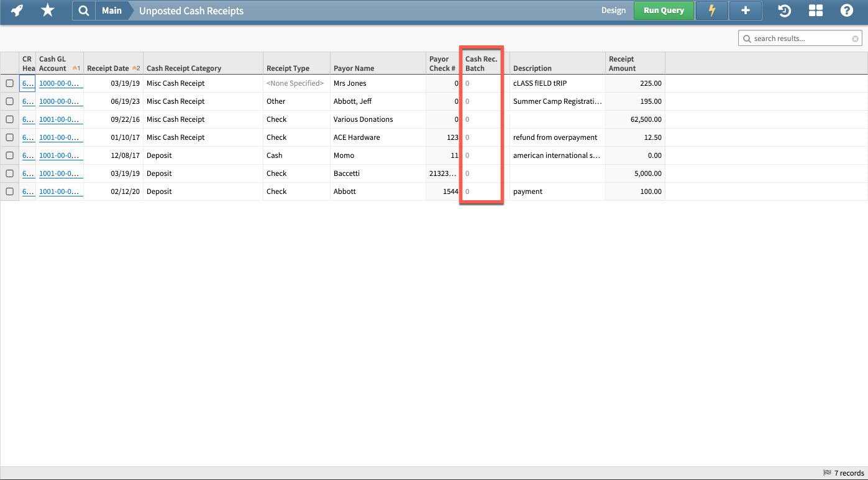This screenshot has height=480, width=868.
Task: Switch to Design mode
Action: tap(613, 11)
